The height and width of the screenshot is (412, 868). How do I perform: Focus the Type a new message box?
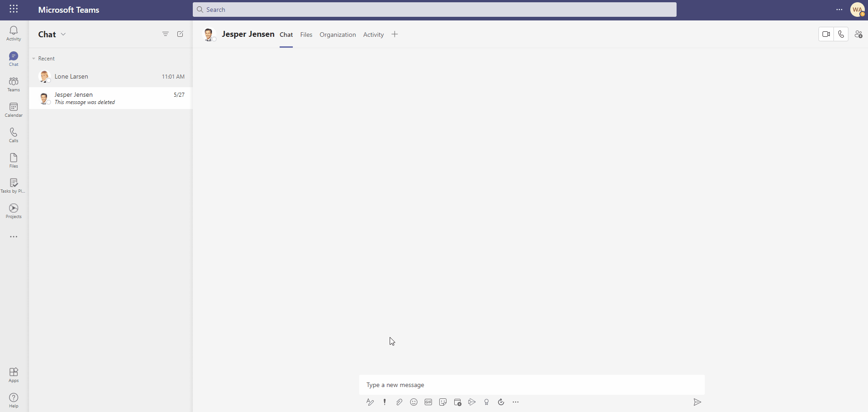[532, 385]
